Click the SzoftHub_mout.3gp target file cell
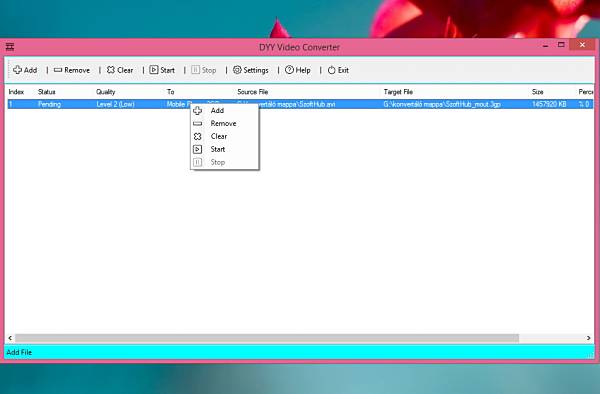Image resolution: width=600 pixels, height=394 pixels. [x=442, y=104]
